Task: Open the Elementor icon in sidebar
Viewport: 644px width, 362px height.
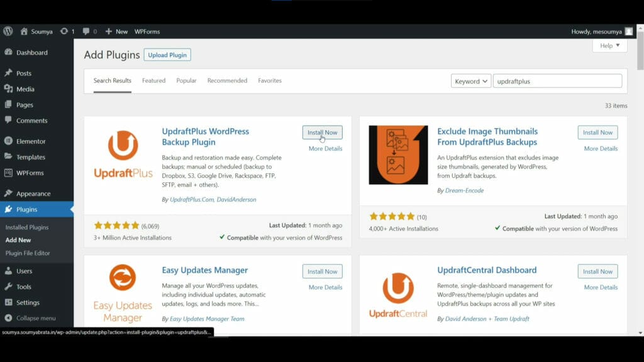Action: coord(8,141)
